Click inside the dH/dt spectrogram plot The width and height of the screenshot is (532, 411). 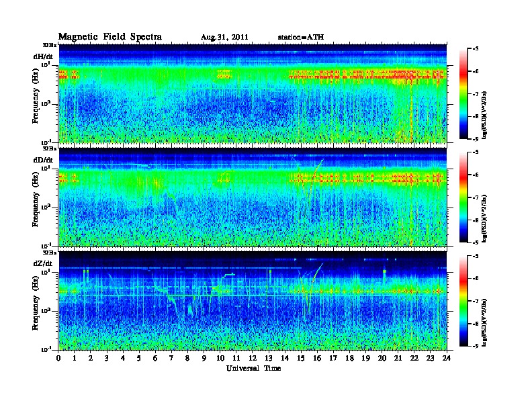pos(253,93)
